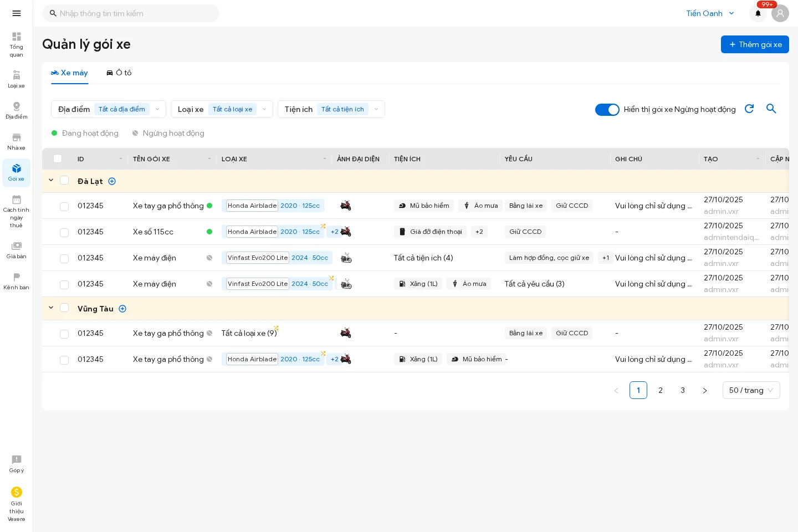
Task: Open notifications bell icon
Action: pos(758,13)
